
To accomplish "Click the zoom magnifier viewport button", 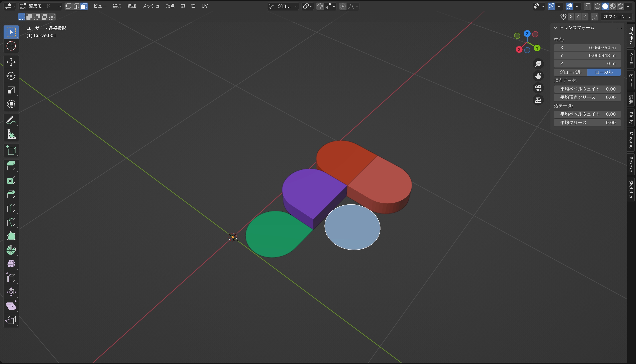I will click(538, 64).
